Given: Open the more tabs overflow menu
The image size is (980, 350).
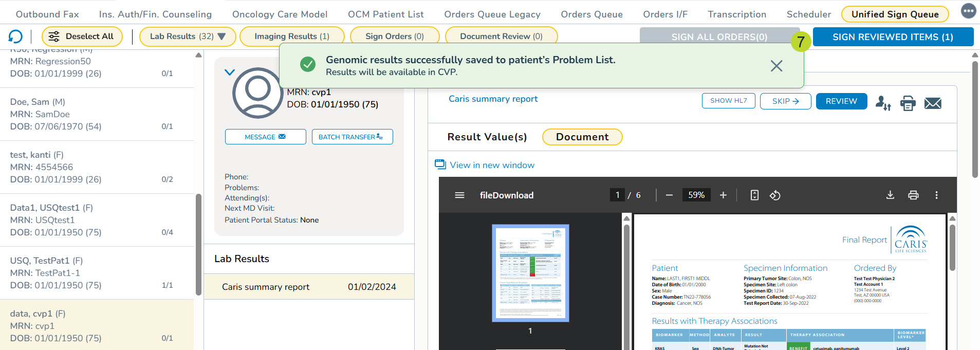Looking at the screenshot, I should tap(968, 11).
